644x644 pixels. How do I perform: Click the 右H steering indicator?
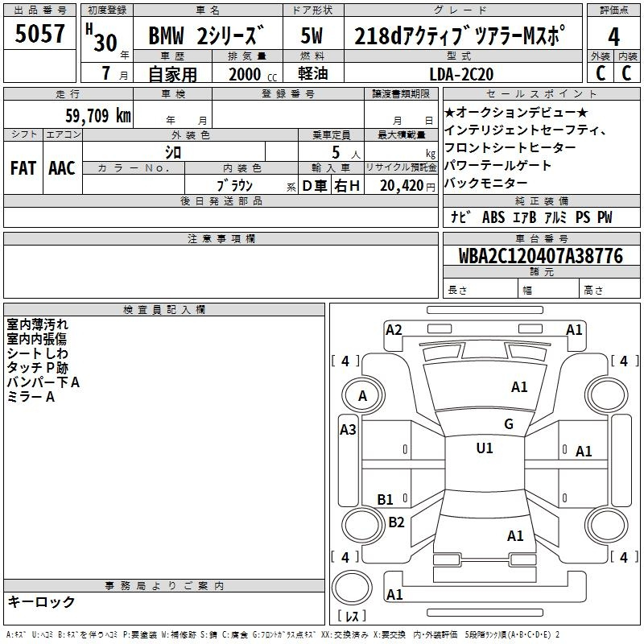(x=347, y=186)
